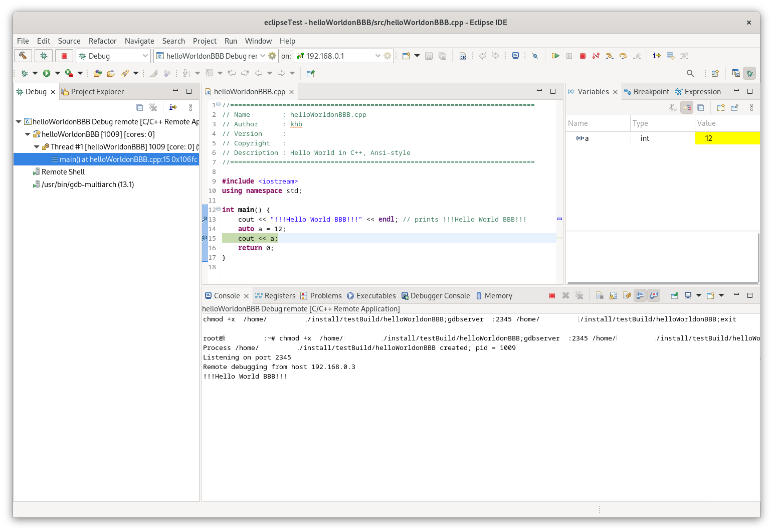
Task: Toggle Show Console When Standard Out Changes
Action: point(640,295)
